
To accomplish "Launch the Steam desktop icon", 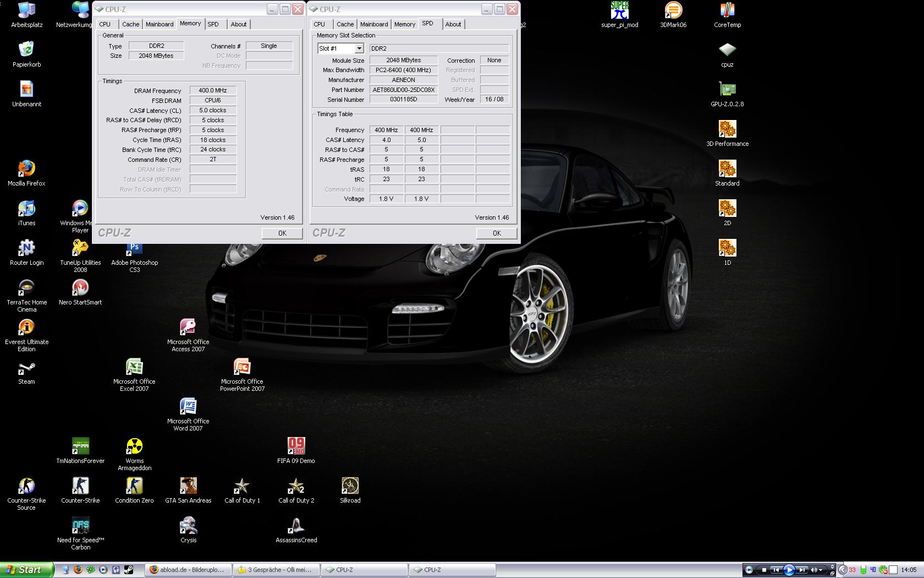I will coord(26,368).
